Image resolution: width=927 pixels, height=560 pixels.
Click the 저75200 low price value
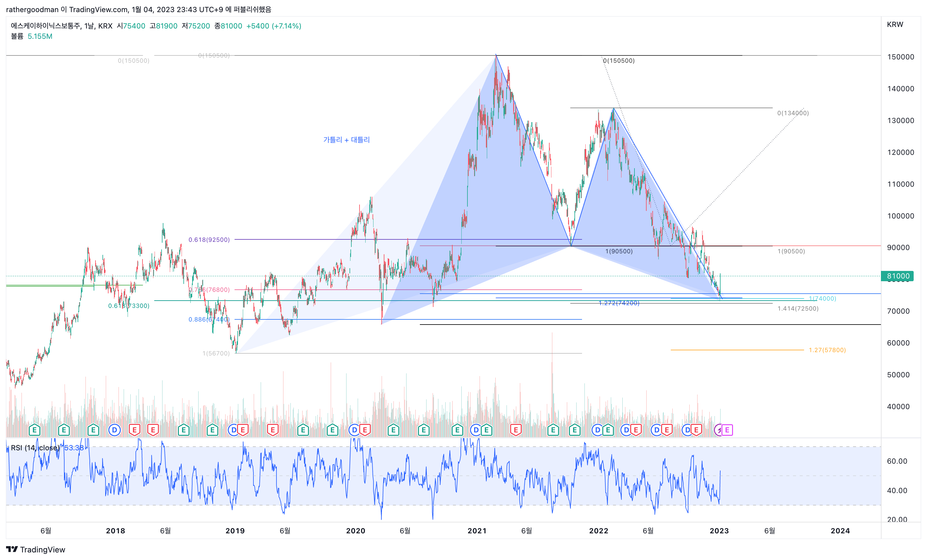coord(196,26)
